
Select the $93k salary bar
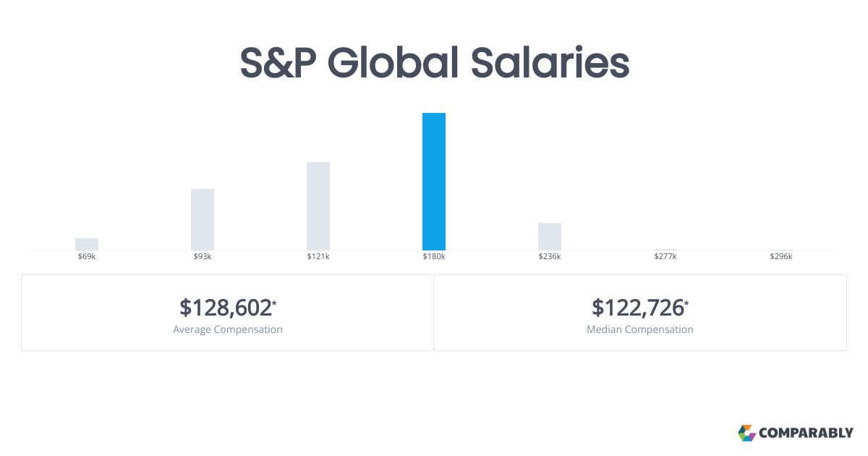click(x=203, y=219)
